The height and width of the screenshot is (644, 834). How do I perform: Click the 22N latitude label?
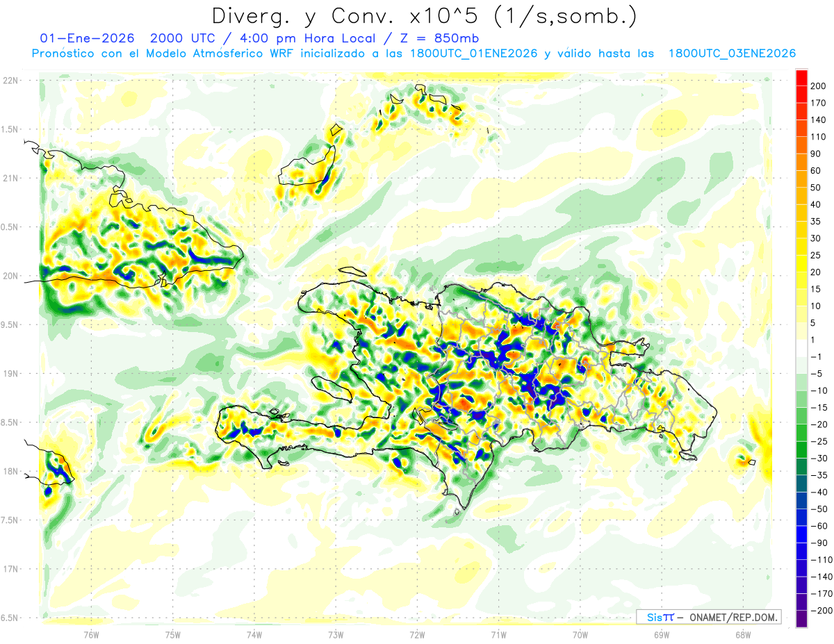(x=10, y=81)
